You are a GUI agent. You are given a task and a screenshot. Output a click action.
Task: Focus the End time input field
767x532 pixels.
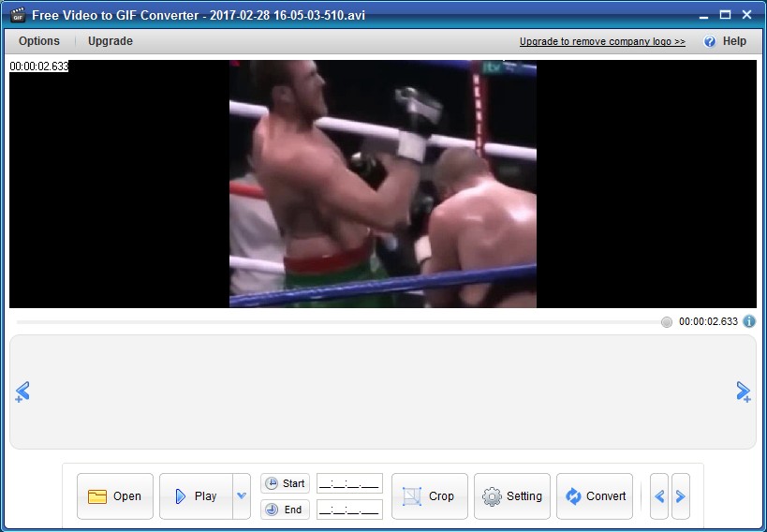click(349, 510)
